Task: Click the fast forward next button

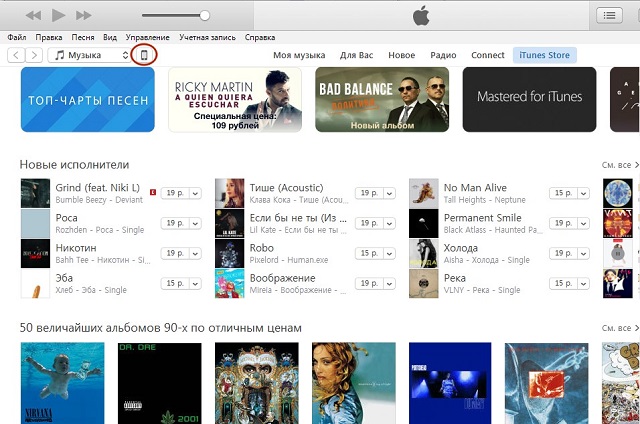Action: (x=84, y=16)
